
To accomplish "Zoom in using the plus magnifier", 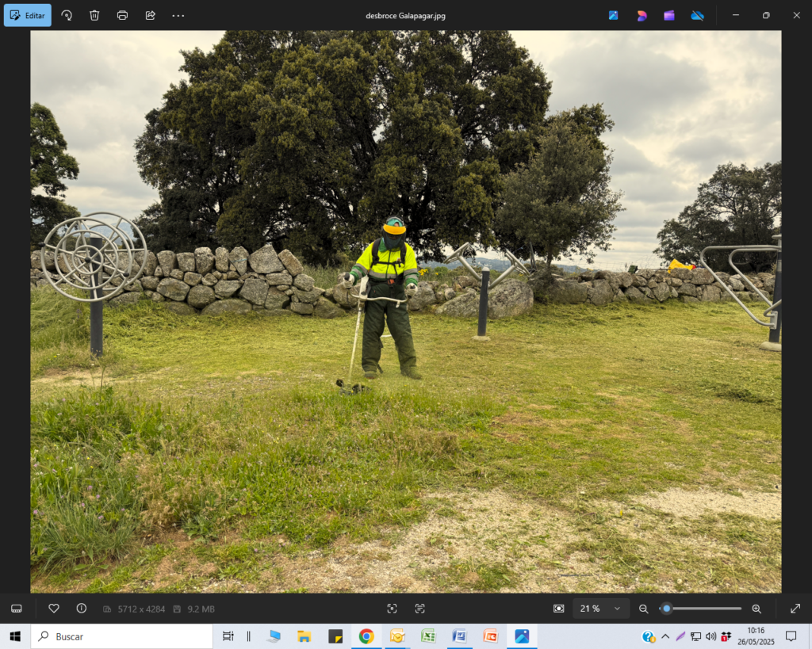I will (x=756, y=609).
